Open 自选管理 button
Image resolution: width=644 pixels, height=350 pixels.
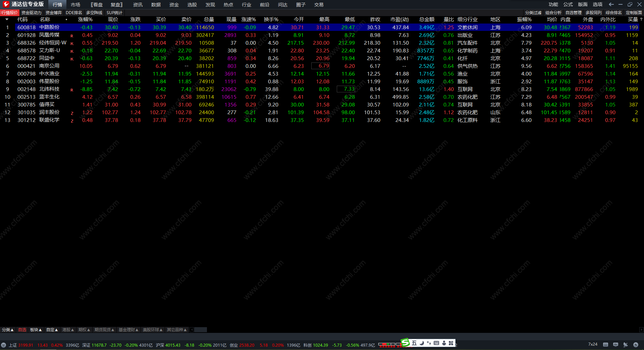point(574,13)
